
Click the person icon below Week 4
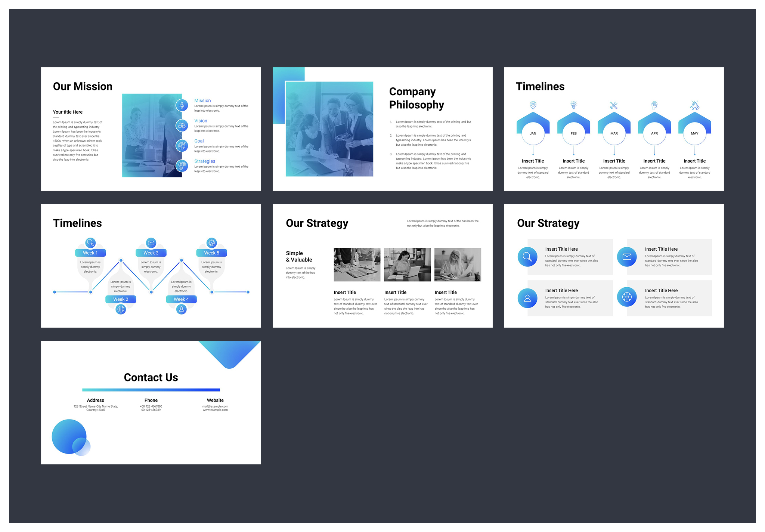[x=181, y=309]
